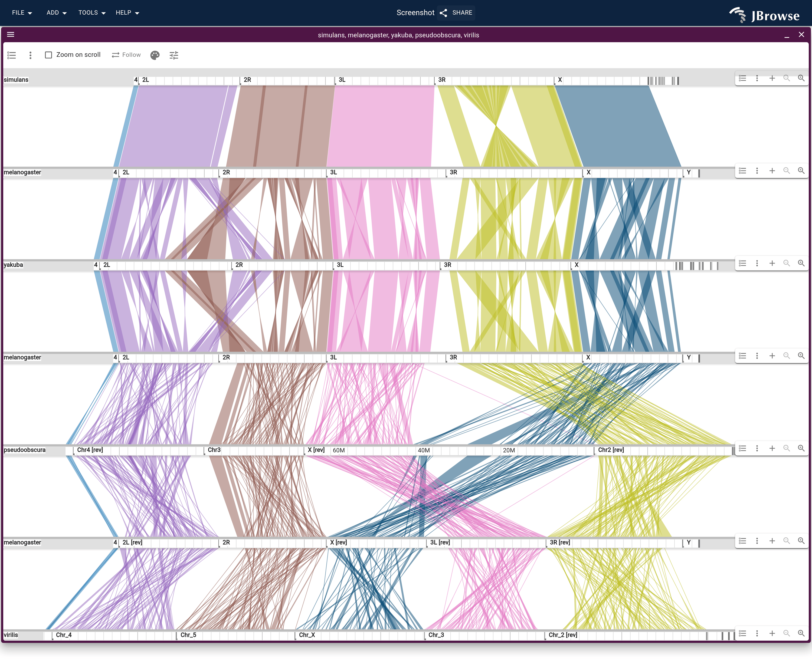Click the yakuba row label
Viewport: 812px width, 671px height.
pos(14,265)
